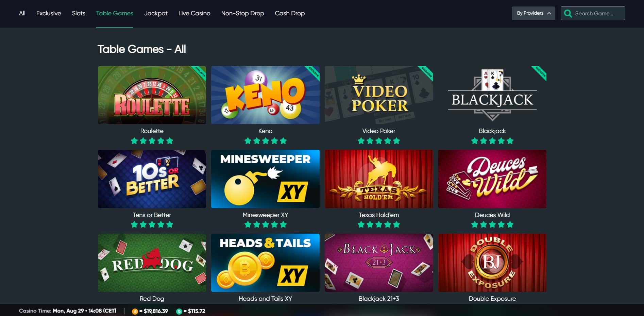
Task: Rate Blackjack with the fifth star
Action: (510, 141)
